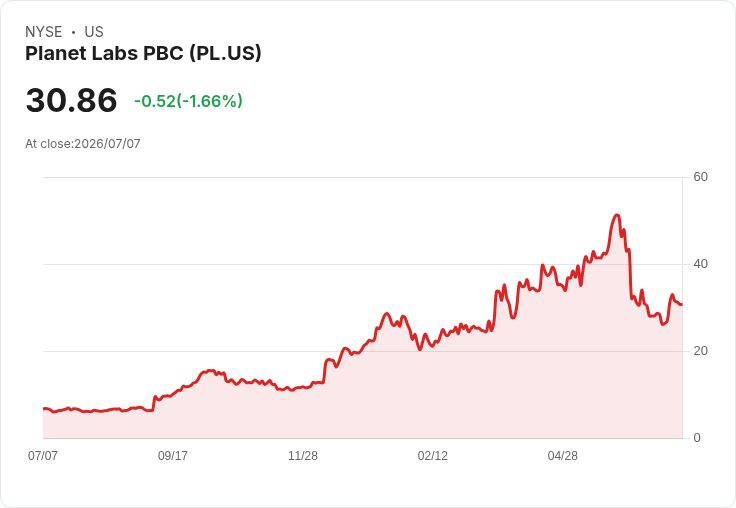Click the 60 price axis label
Viewport: 736px width, 508px height.
[x=700, y=177]
